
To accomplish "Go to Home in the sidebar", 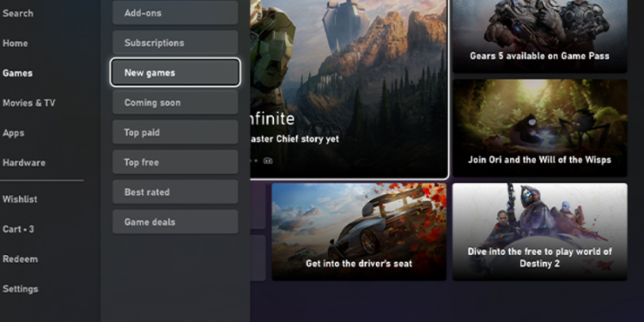I will (x=15, y=43).
